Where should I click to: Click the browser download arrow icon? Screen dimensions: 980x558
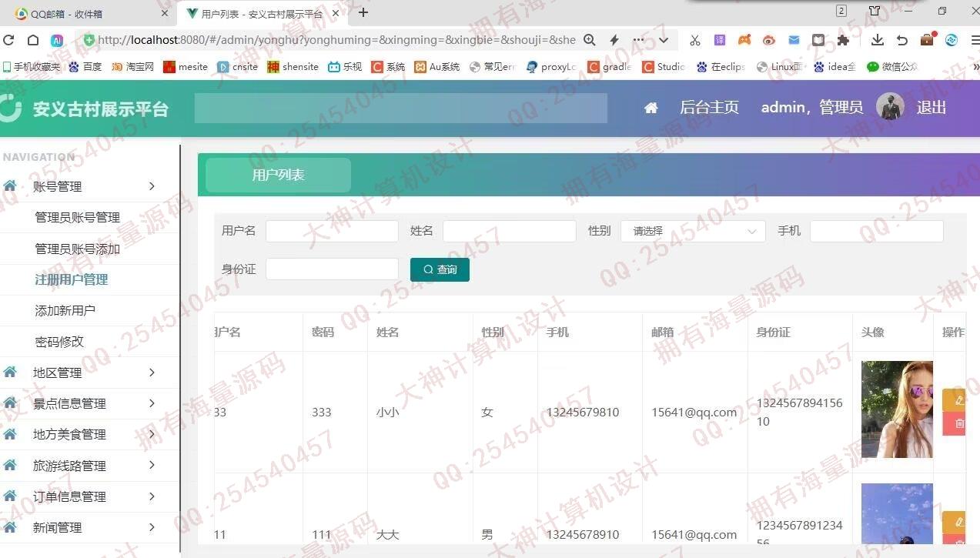878,40
